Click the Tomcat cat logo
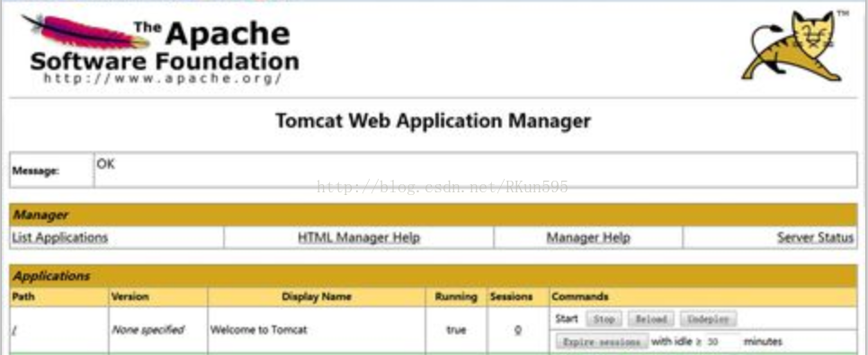Image resolution: width=868 pixels, height=355 pixels. tap(792, 46)
